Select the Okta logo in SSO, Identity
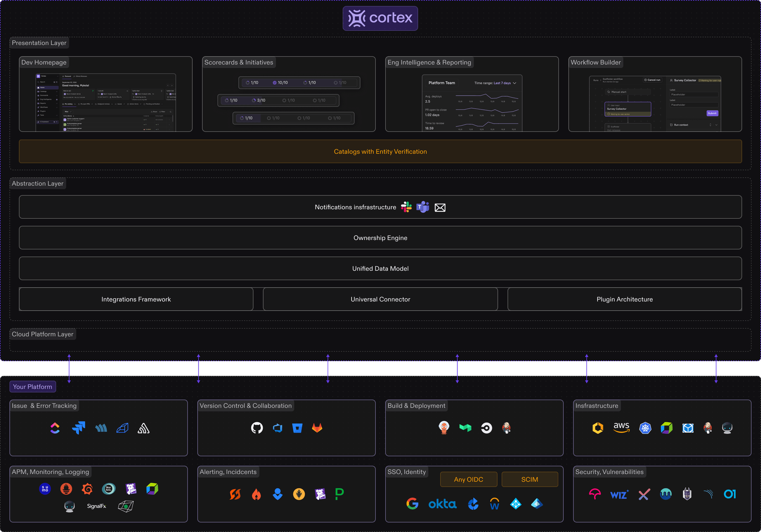 coord(442,503)
